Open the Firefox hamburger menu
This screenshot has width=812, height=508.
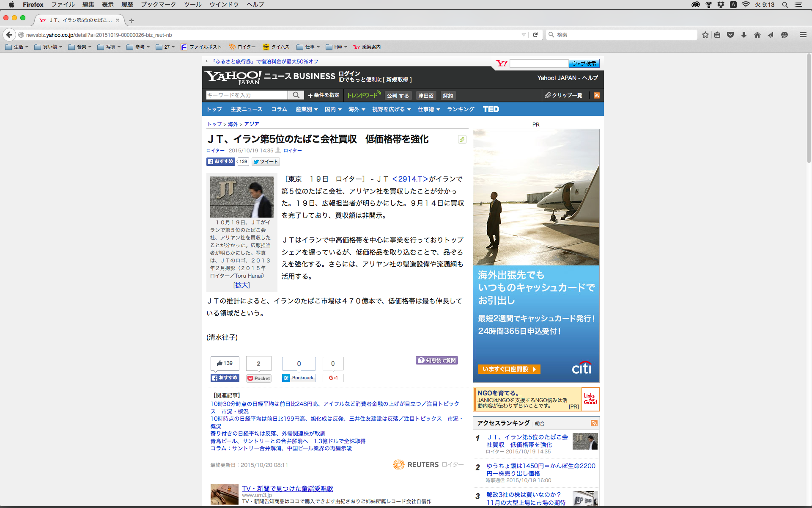pos(803,35)
